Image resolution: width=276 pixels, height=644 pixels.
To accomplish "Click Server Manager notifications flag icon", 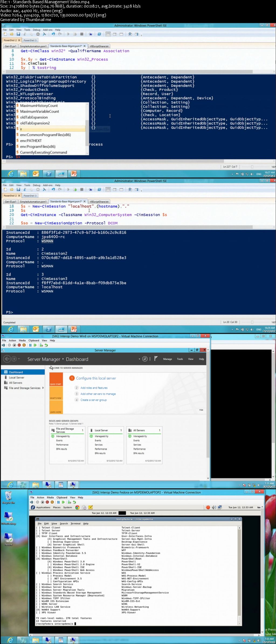I will pos(156,359).
